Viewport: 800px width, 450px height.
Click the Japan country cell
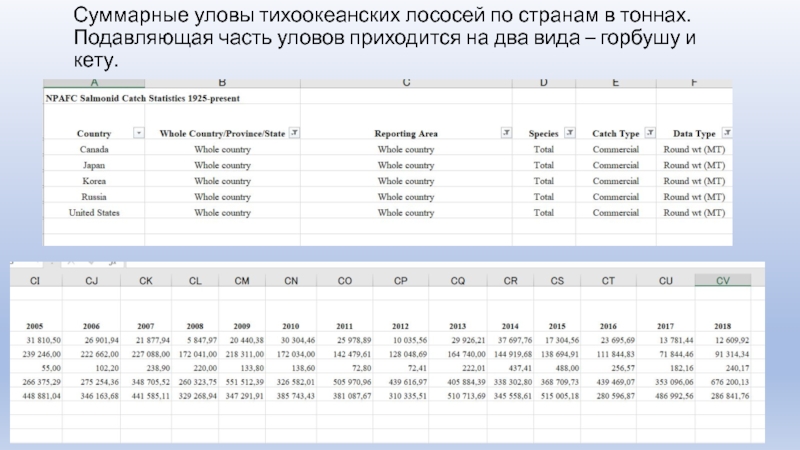click(93, 165)
